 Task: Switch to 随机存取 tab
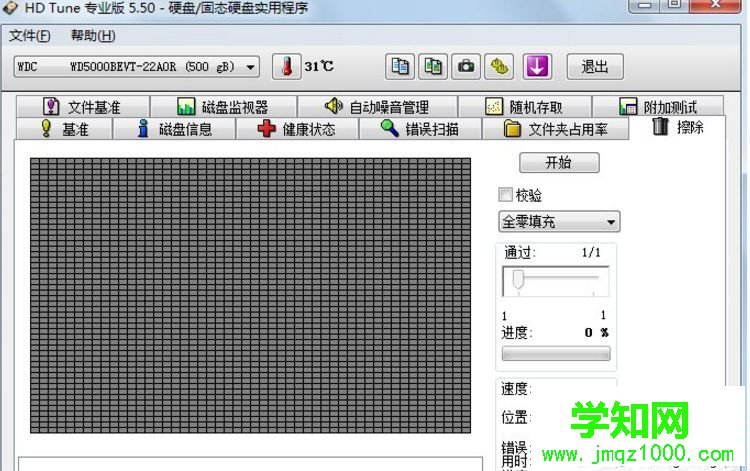(525, 106)
